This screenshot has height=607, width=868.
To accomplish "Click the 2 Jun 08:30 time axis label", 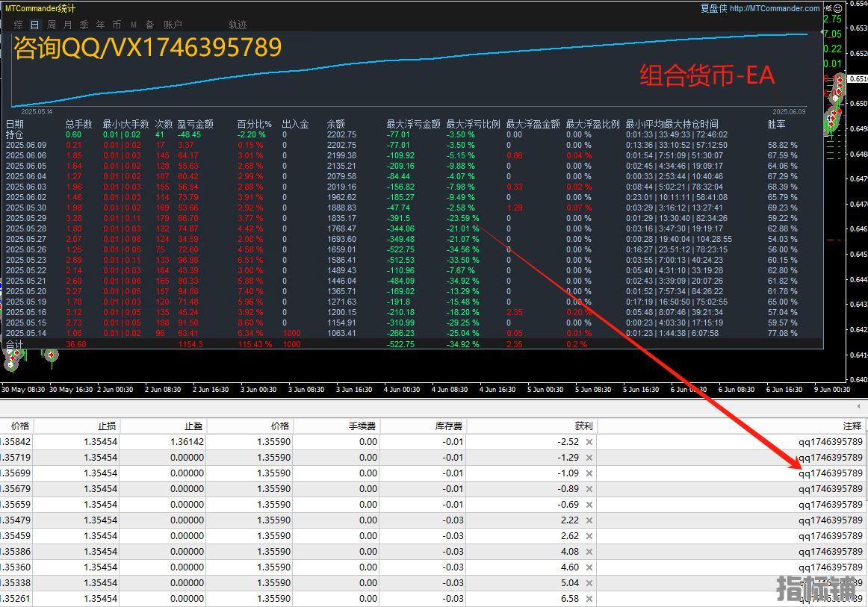I will (x=163, y=390).
